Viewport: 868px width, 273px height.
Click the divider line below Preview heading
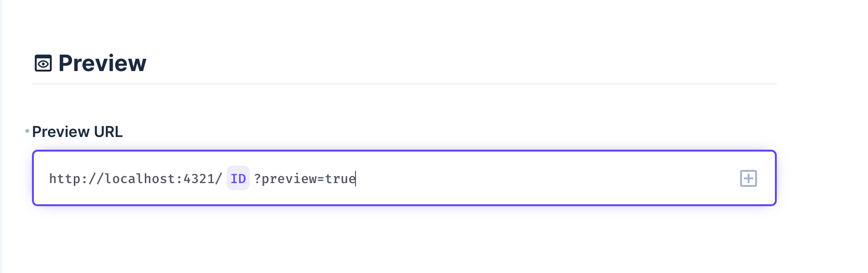[404, 84]
